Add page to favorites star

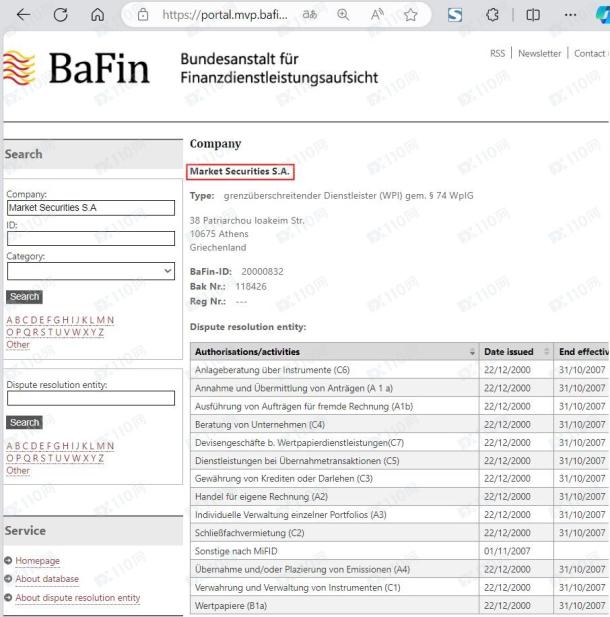coord(410,15)
